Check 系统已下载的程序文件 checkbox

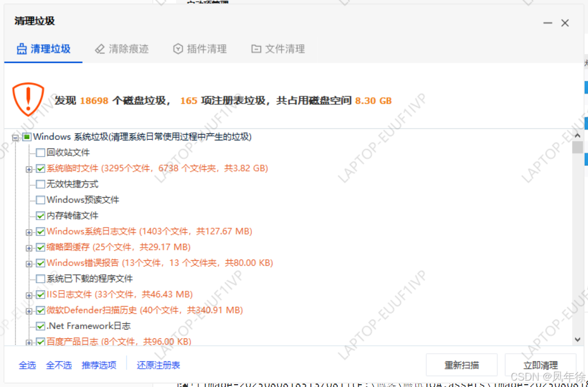pyautogui.click(x=41, y=279)
